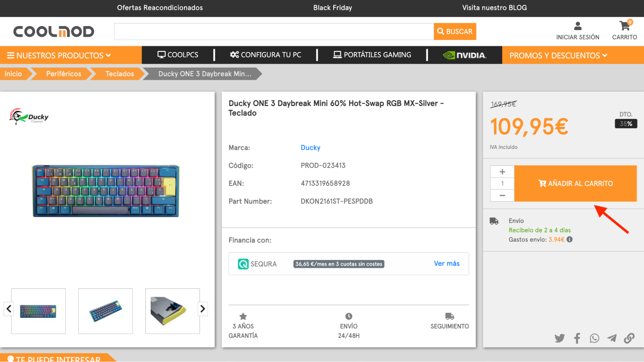Share via Telegram icon
The image size is (644, 362).
tap(612, 338)
